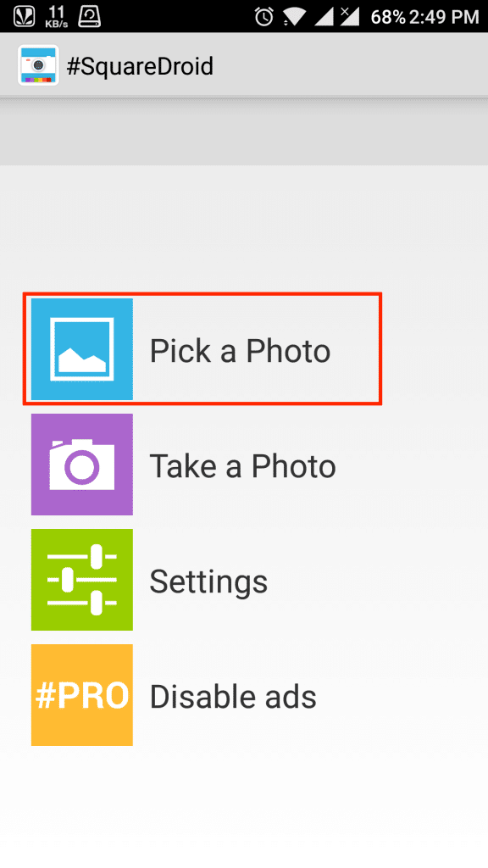Tap the blue Pick a Photo icon
488x868 pixels.
(x=82, y=348)
